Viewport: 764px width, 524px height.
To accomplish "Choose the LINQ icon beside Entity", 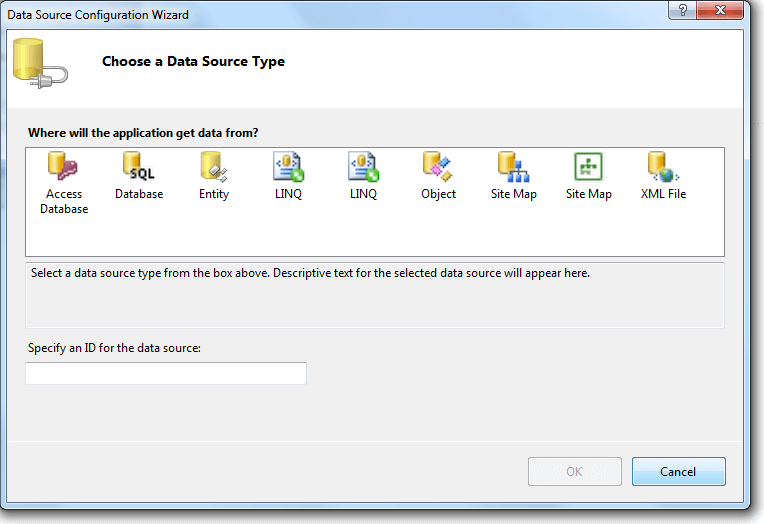I will coord(288,167).
